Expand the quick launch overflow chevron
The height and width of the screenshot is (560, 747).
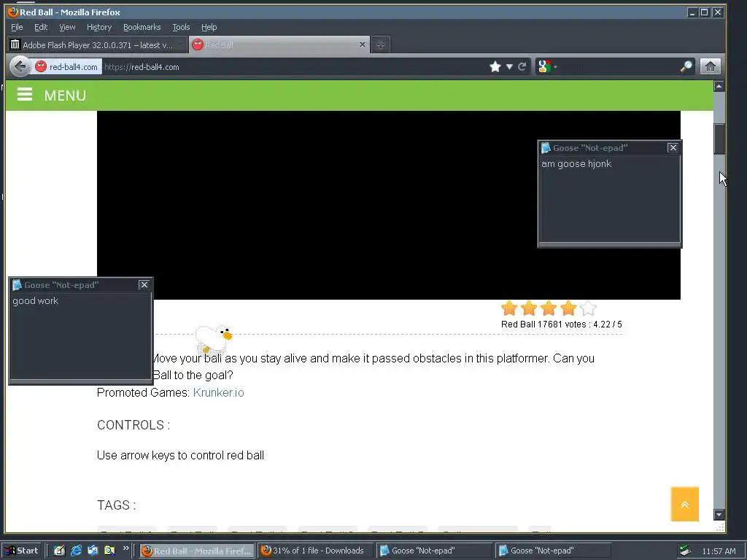click(x=125, y=548)
